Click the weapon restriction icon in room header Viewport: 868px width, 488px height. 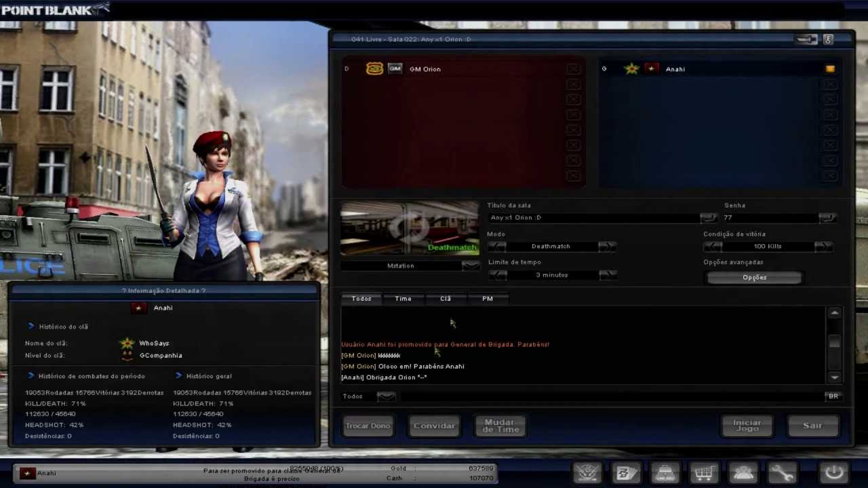(807, 39)
